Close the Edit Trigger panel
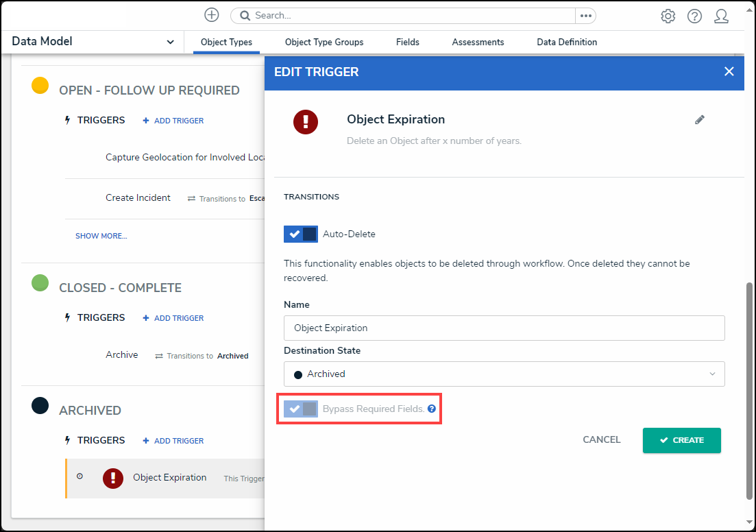 729,71
